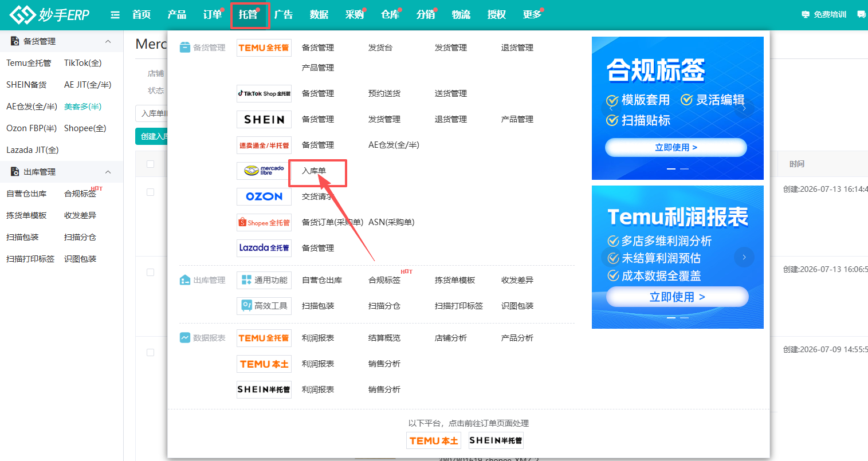Open AE仓发(全/半) link in mega menu
This screenshot has height=461, width=868.
(x=394, y=145)
